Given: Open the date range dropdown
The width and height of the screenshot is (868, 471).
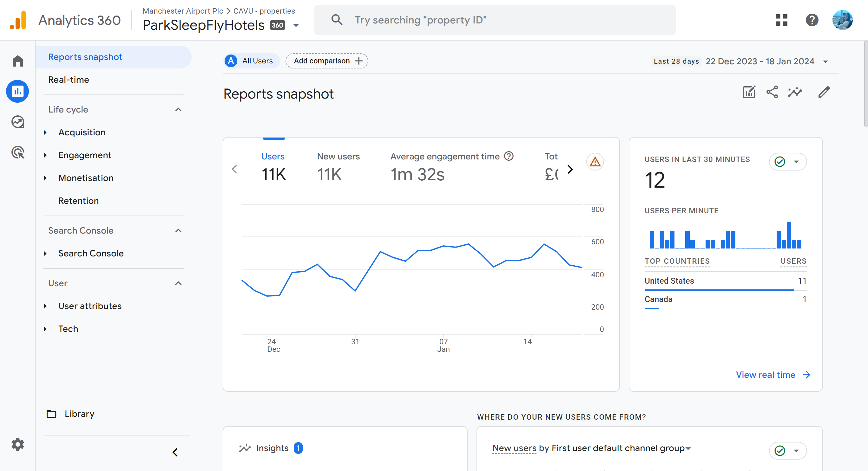Looking at the screenshot, I should click(x=825, y=61).
